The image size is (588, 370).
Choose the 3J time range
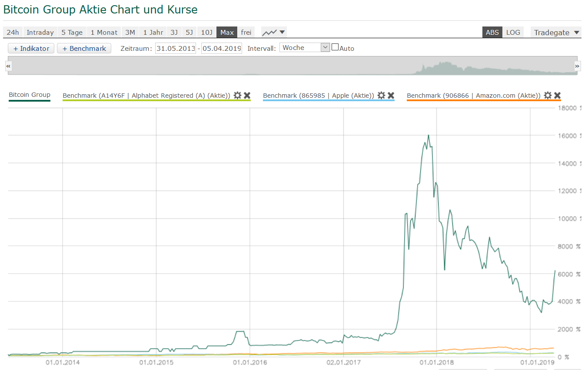pos(174,32)
